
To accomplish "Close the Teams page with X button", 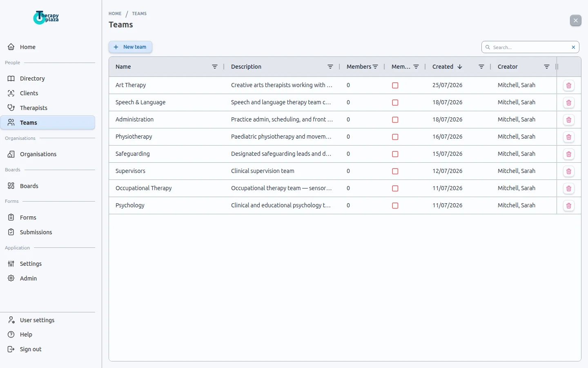I will tap(575, 20).
